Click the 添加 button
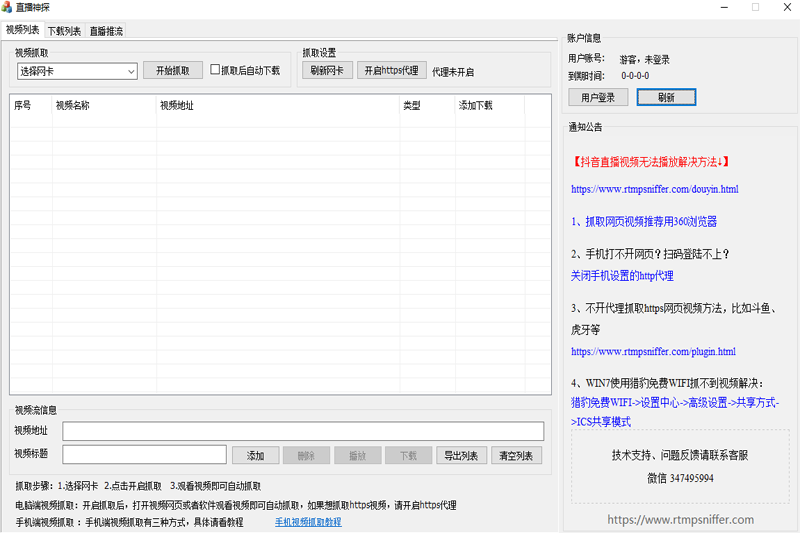Viewport: 800px width, 533px height. tap(256, 455)
